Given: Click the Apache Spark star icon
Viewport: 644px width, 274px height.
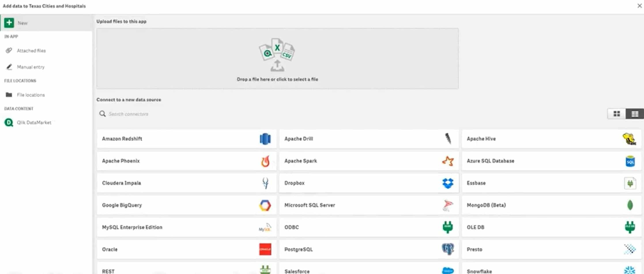Looking at the screenshot, I should [x=448, y=161].
